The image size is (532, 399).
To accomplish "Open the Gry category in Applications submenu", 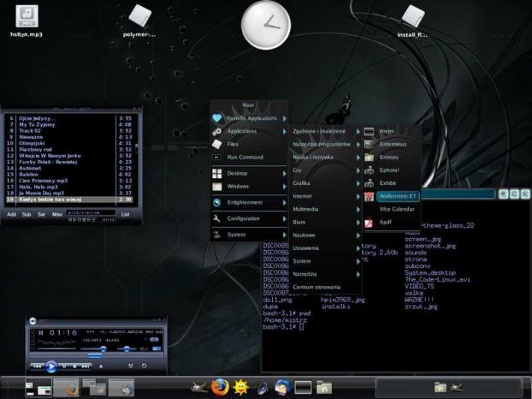I will 325,170.
